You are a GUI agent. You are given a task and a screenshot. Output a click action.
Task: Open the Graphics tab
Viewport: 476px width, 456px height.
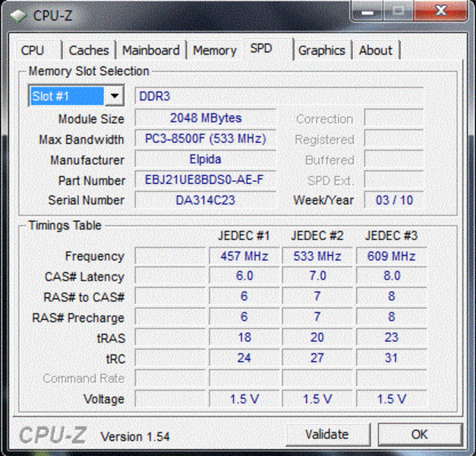pyautogui.click(x=321, y=50)
